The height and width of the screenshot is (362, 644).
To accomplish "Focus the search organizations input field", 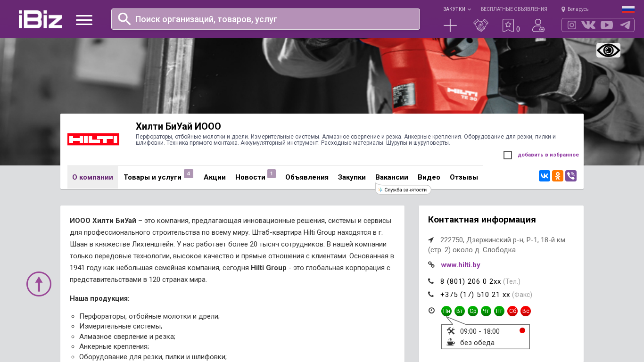I will tap(265, 19).
